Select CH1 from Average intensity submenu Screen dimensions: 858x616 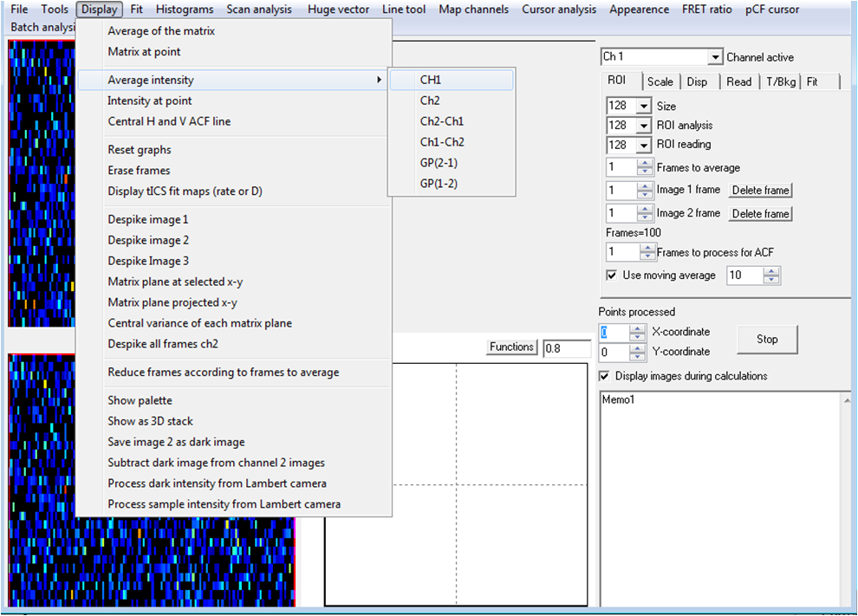(x=431, y=80)
